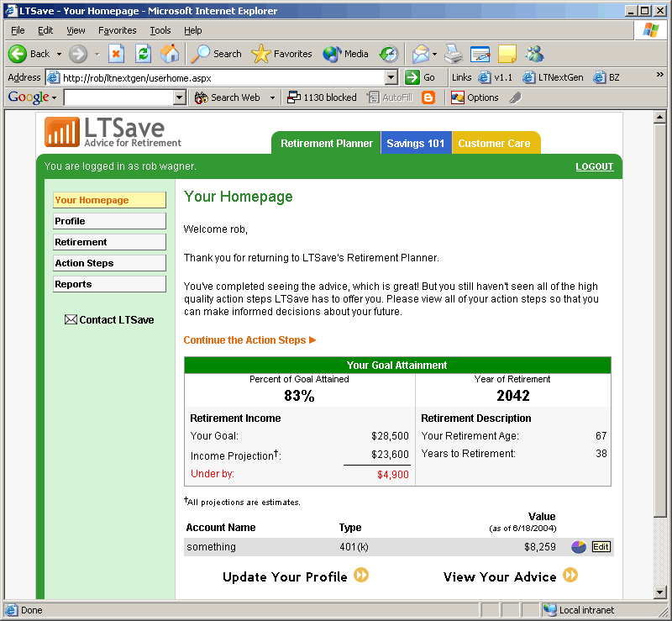The height and width of the screenshot is (621, 672).
Task: Open the Favorites menu
Action: 117,30
